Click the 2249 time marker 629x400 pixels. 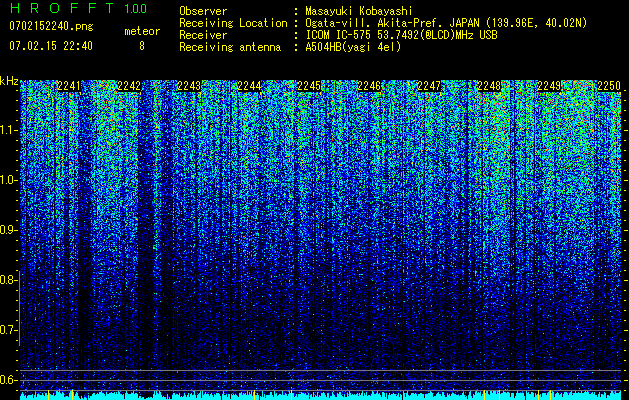(x=549, y=86)
